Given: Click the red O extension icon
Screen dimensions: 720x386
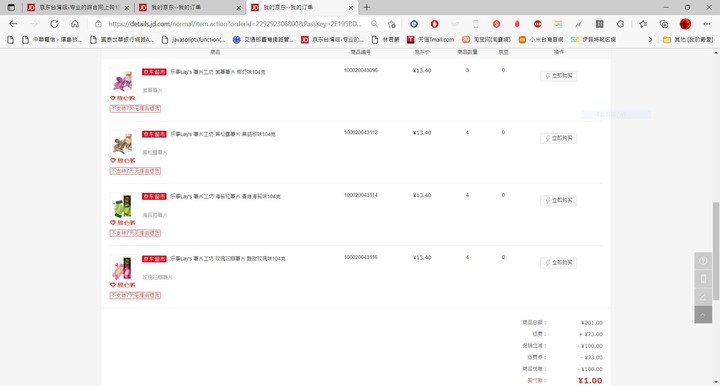Looking at the screenshot, I should [434, 24].
